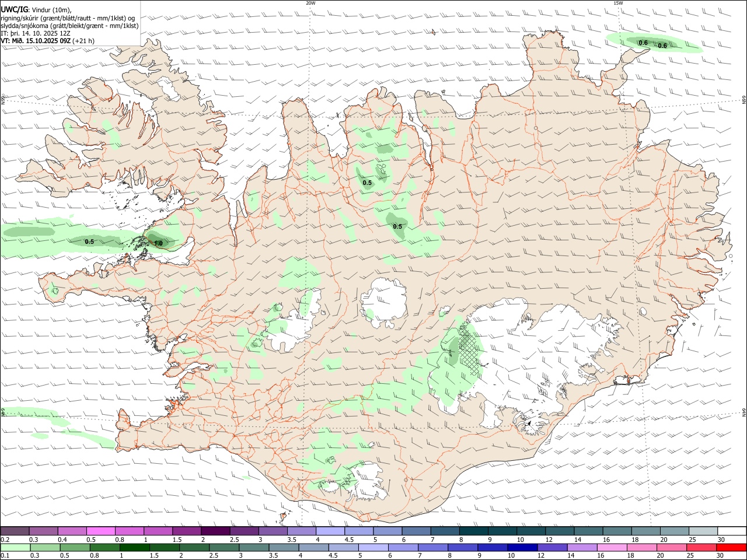Image resolution: width=747 pixels, height=560 pixels.
Task: Pick the bottom-row red-pink swatch at 25
Action: [701, 548]
